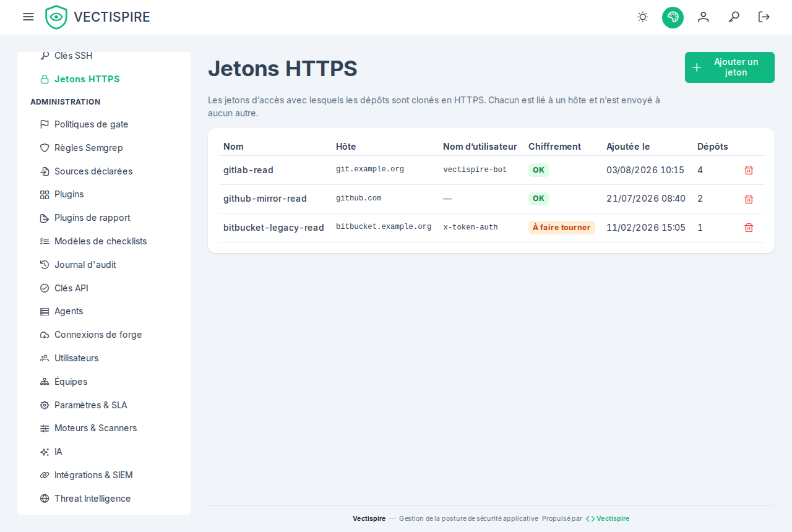Click the OK badge for github-mirror-read

[538, 199]
